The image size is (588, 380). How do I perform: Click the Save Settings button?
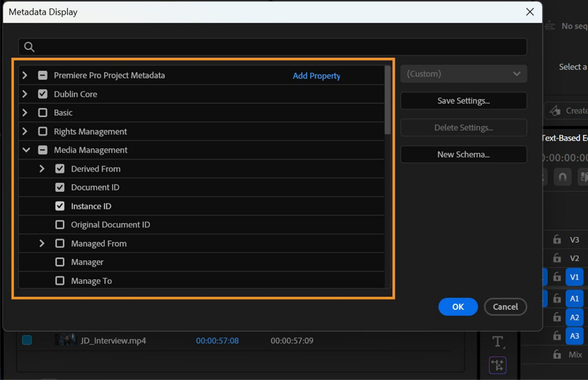463,101
